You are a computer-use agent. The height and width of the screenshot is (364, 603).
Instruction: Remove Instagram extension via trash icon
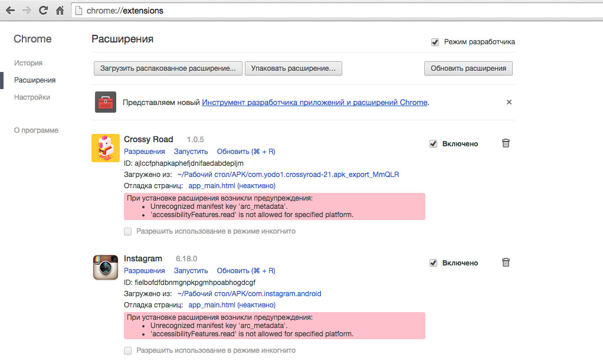pyautogui.click(x=506, y=263)
